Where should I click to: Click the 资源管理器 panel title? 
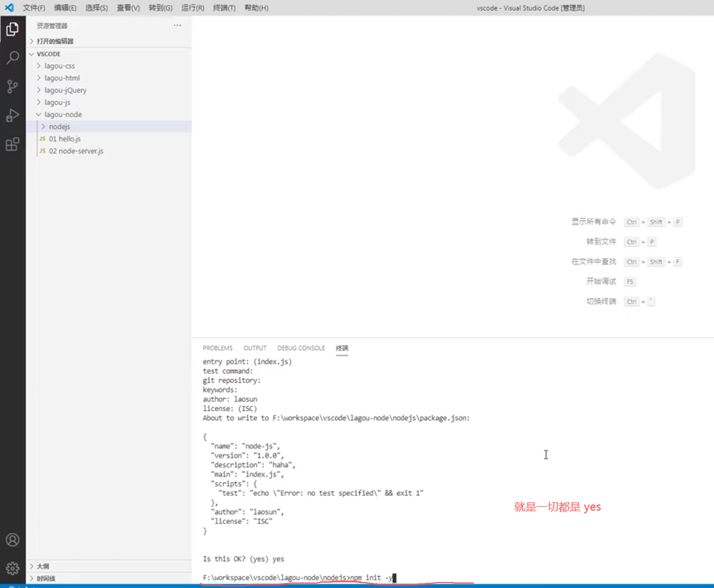(52, 26)
